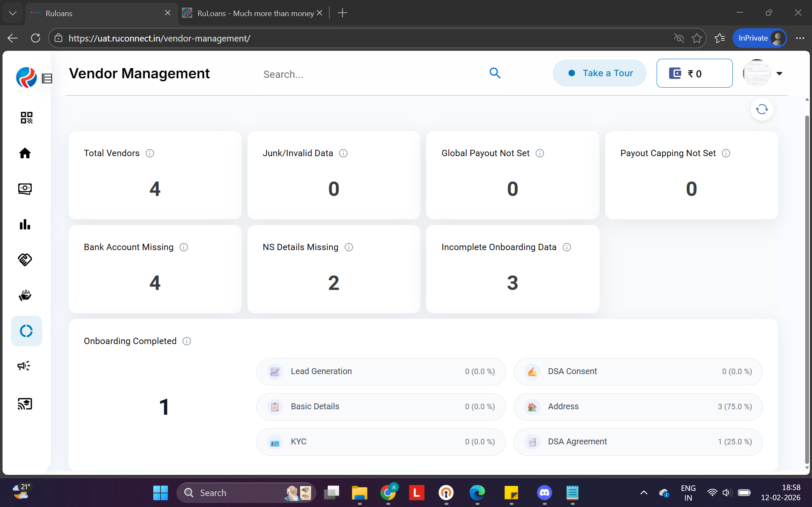Click the megaphone announcements icon
Viewport: 812px width, 507px height.
click(x=24, y=366)
